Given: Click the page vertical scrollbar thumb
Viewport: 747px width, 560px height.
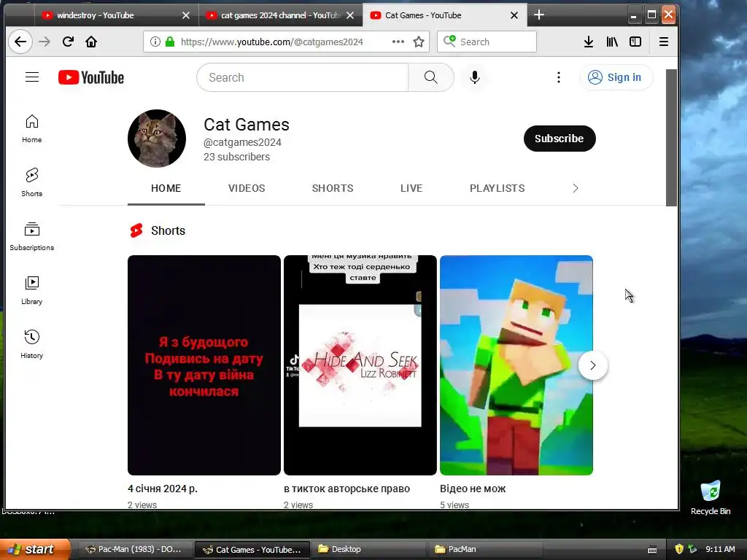Looking at the screenshot, I should coord(671,138).
